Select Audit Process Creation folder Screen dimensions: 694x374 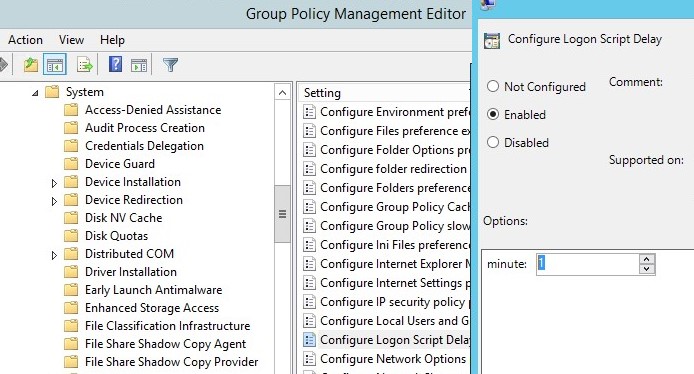click(145, 128)
